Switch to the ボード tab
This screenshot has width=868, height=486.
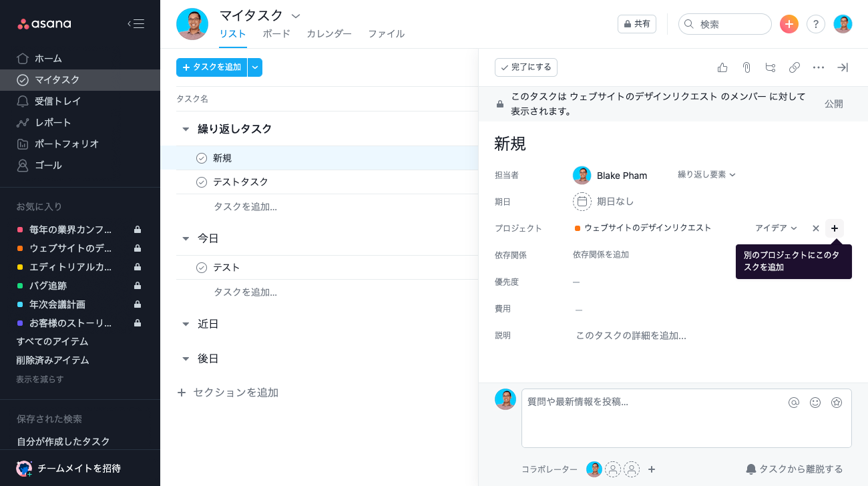(x=276, y=34)
